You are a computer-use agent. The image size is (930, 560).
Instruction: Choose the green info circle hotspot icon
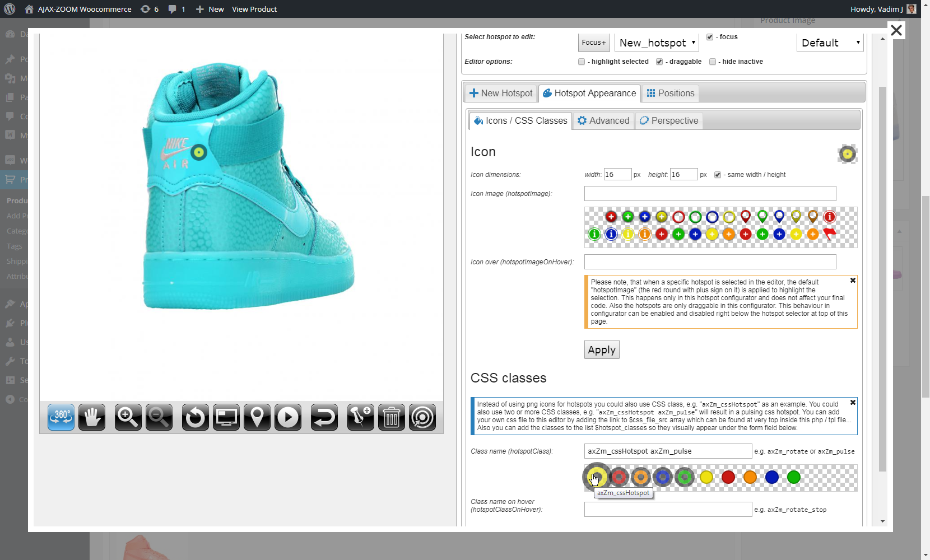[x=594, y=234]
